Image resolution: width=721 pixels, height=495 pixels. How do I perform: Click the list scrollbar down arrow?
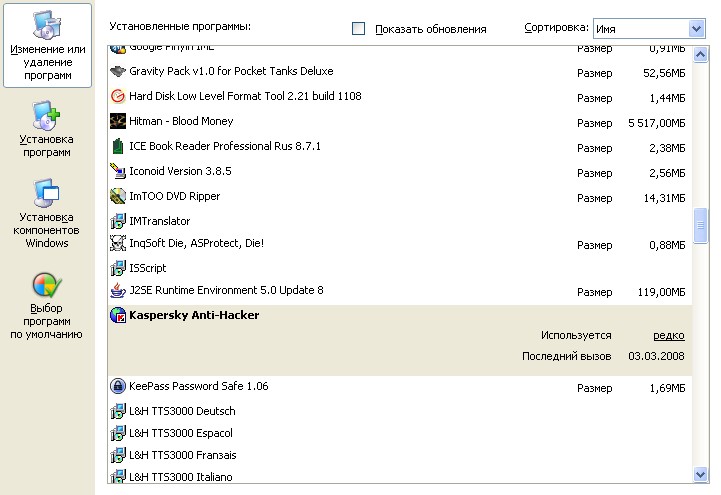pos(700,474)
